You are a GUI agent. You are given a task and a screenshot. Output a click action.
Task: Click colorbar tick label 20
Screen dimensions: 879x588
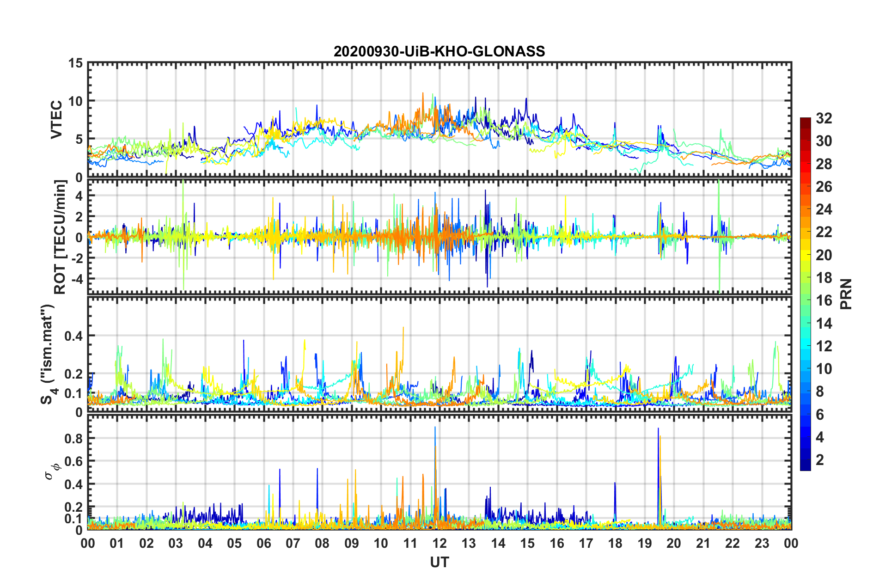click(x=824, y=255)
